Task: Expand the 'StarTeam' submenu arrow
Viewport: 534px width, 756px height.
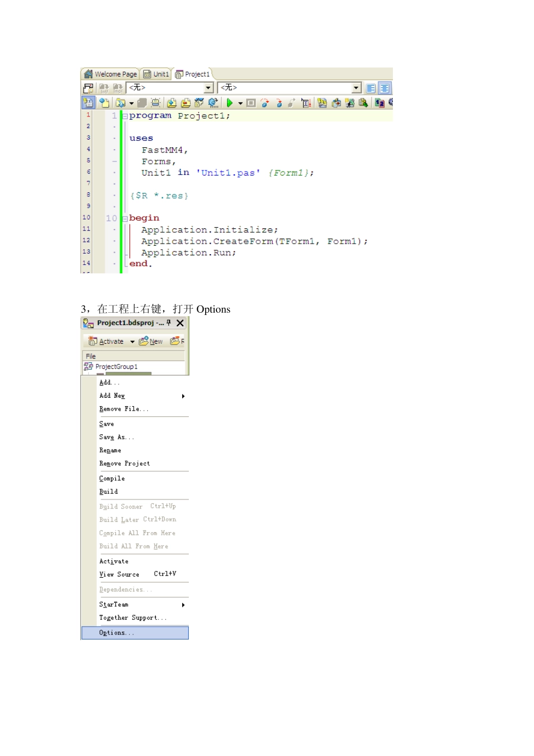Action: 183,605
